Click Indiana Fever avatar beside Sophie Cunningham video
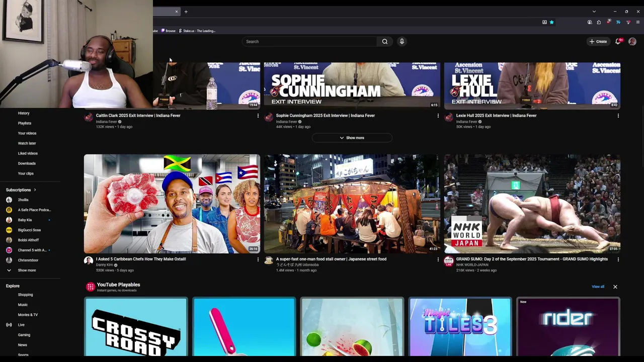The width and height of the screenshot is (644, 362). (x=269, y=117)
